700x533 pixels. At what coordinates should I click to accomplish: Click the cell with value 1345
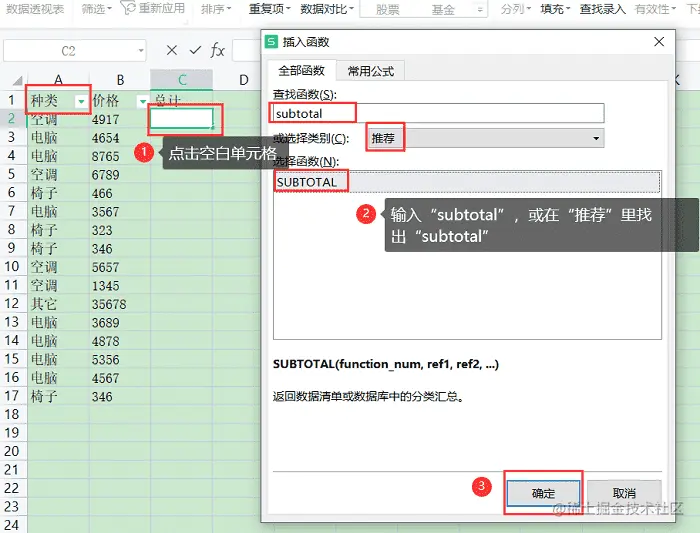120,286
